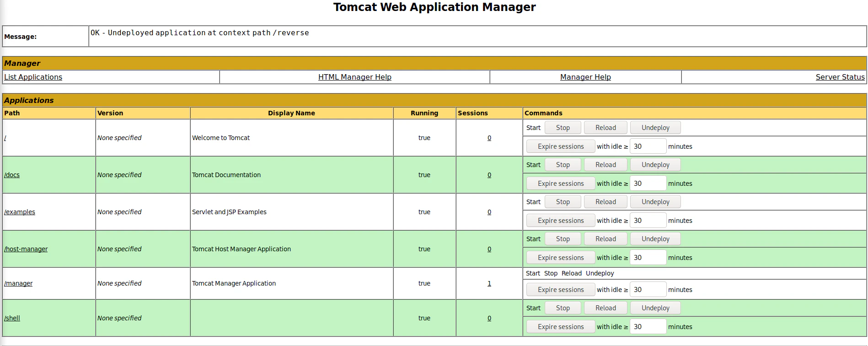View sessions count for Tomcat Host Manager
Image resolution: width=868 pixels, height=346 pixels.
coord(489,249)
